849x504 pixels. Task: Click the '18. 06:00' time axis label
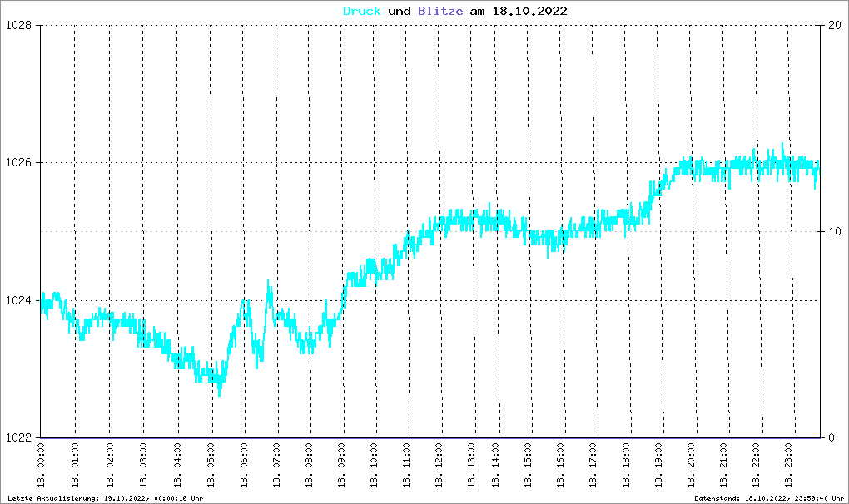click(244, 465)
